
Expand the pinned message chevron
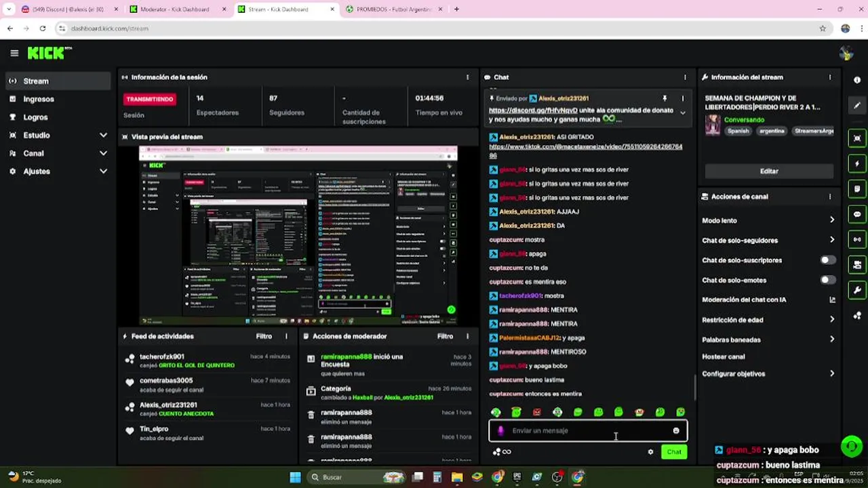pos(683,113)
